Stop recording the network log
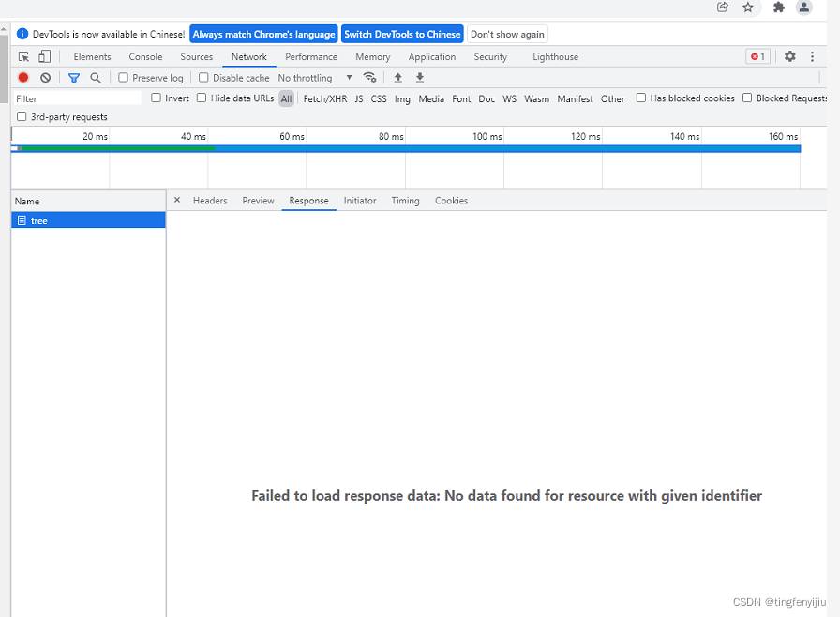 [22, 77]
